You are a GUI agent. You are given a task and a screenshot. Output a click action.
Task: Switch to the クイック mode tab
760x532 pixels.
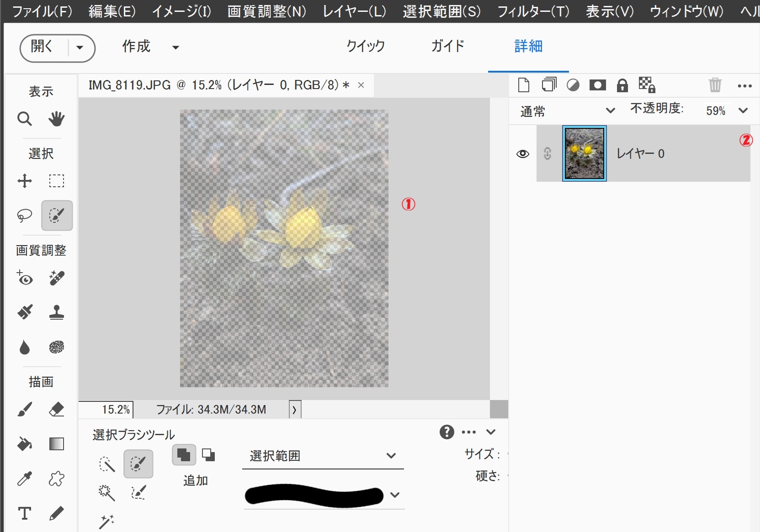(365, 46)
